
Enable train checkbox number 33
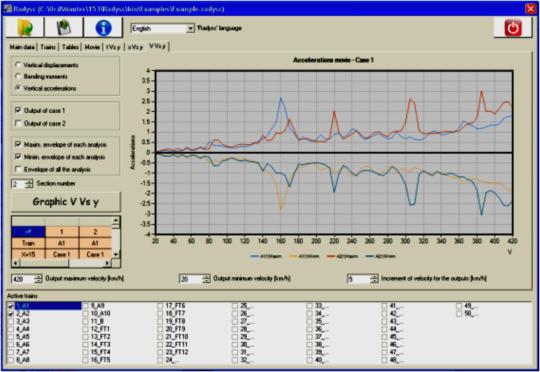(x=310, y=306)
